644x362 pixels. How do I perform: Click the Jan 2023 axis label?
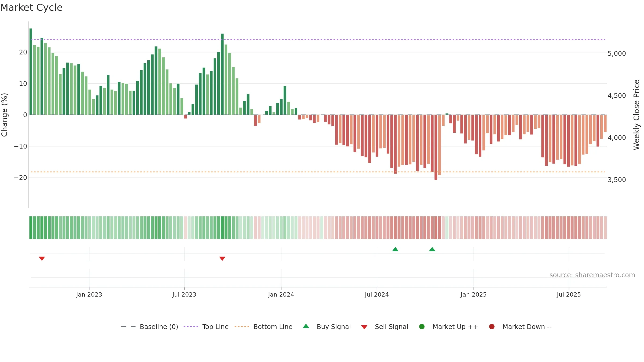tap(89, 294)
